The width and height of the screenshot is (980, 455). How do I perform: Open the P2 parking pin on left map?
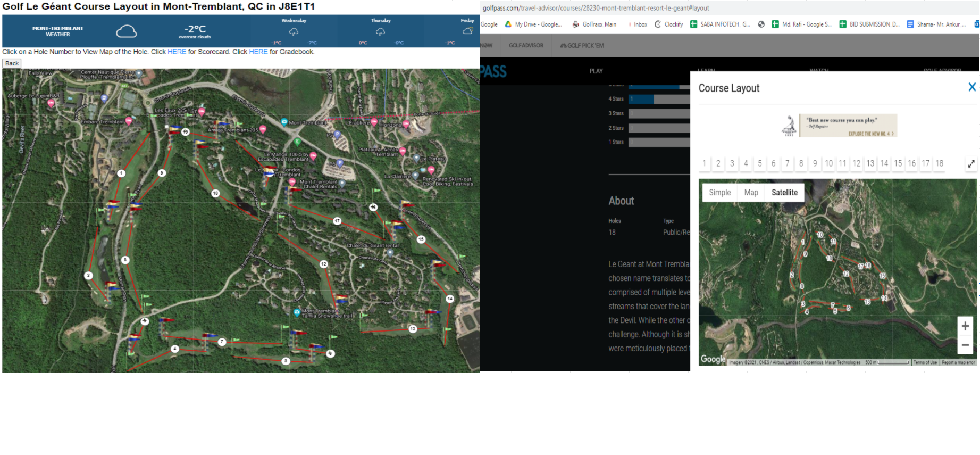pyautogui.click(x=337, y=135)
